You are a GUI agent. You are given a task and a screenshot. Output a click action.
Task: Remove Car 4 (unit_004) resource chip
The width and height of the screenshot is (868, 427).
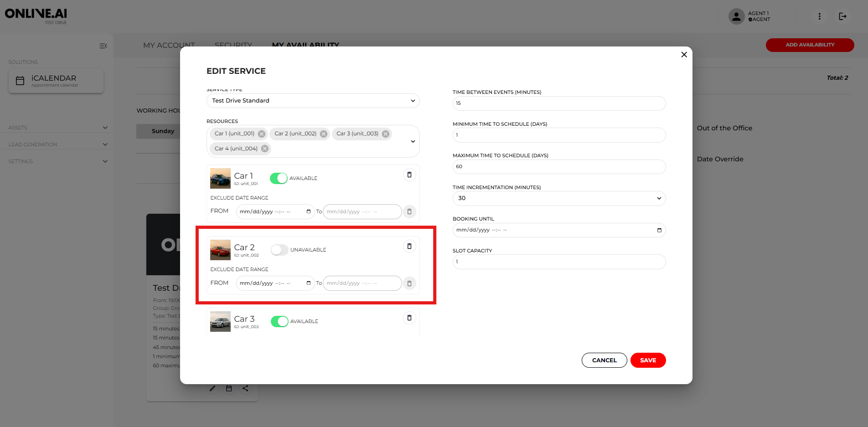(x=265, y=149)
